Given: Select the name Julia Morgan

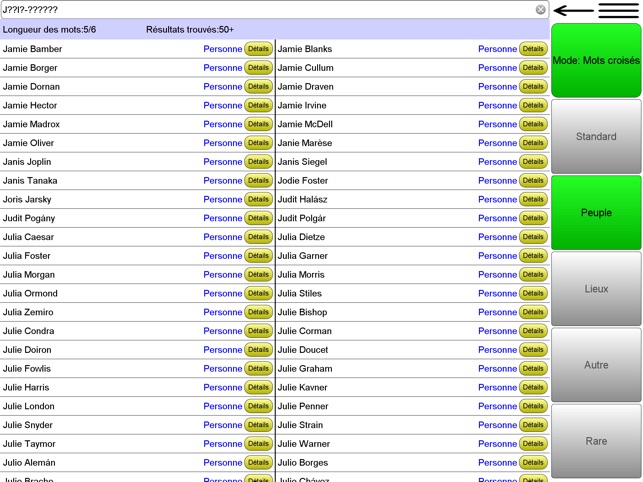Looking at the screenshot, I should [x=29, y=274].
